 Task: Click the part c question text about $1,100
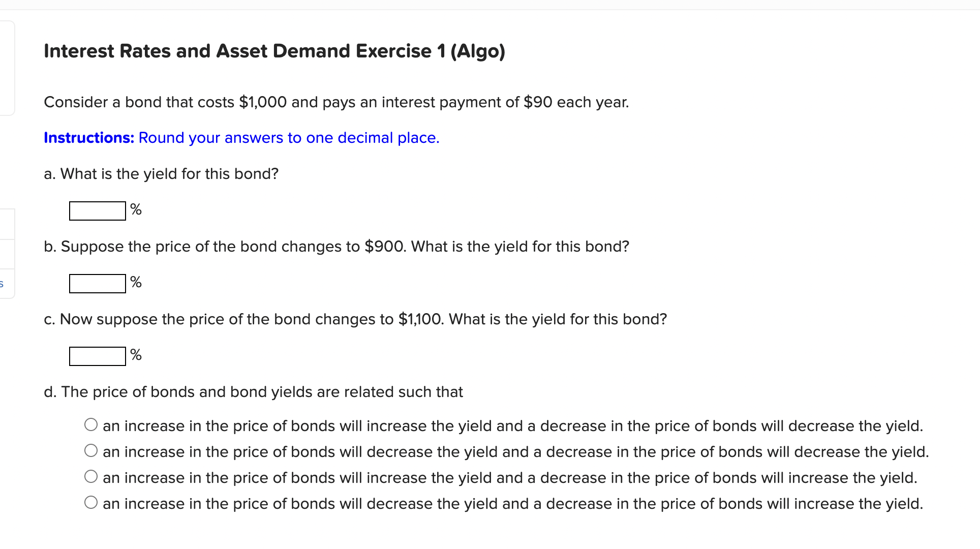click(355, 319)
